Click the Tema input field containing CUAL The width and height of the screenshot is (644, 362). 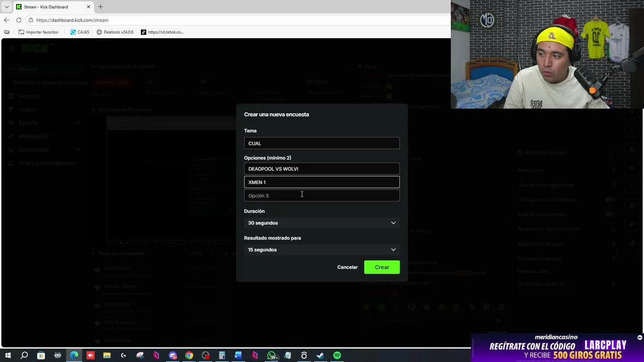321,143
